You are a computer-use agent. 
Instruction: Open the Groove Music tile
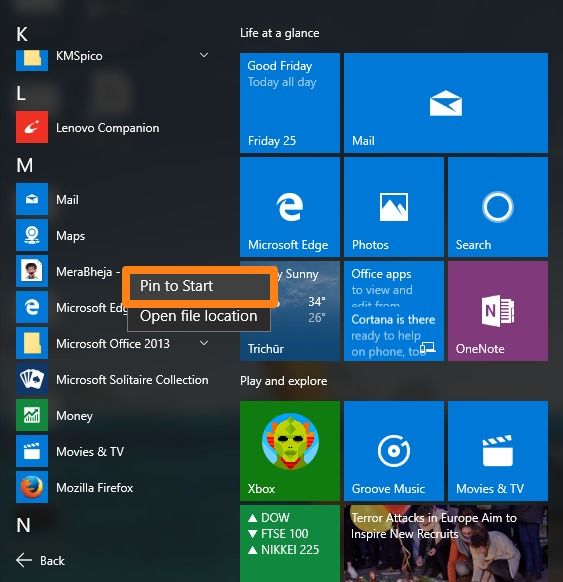[x=394, y=451]
